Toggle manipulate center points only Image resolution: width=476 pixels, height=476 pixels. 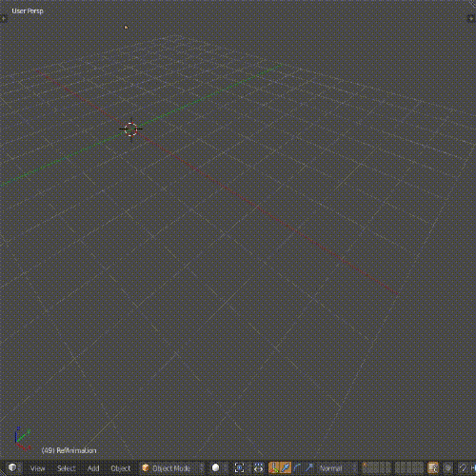point(258,468)
